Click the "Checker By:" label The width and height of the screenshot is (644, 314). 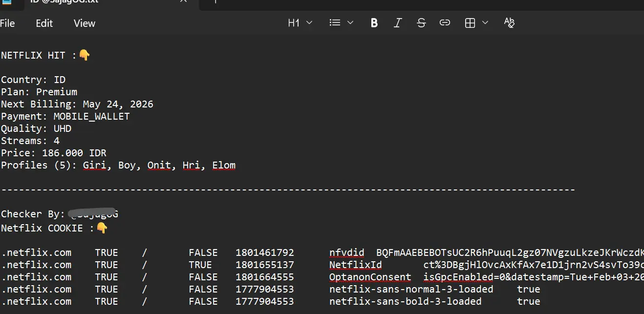33,214
